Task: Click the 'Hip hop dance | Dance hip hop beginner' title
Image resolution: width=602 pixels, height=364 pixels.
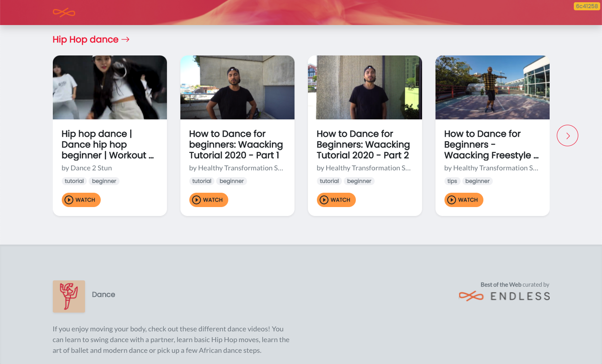Action: (x=107, y=144)
